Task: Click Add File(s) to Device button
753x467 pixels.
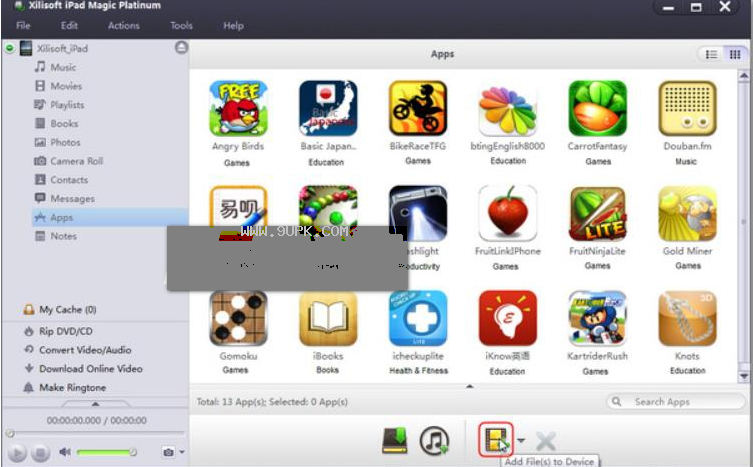Action: pos(496,440)
